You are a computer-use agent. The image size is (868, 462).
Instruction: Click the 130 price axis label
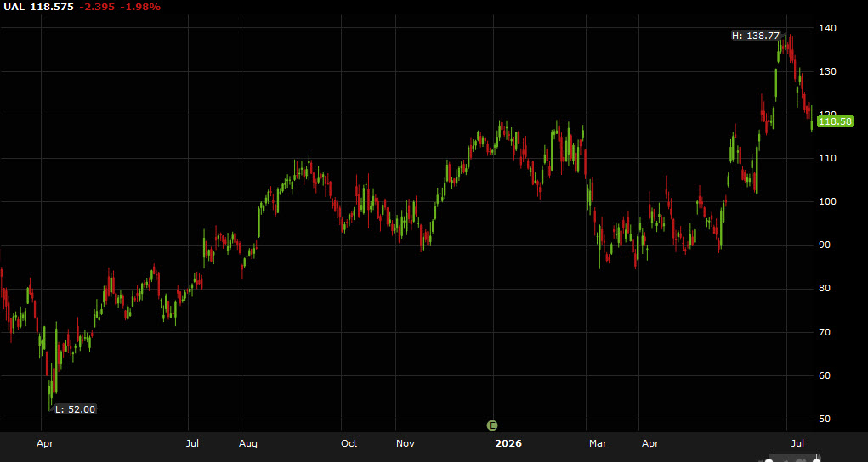pyautogui.click(x=828, y=71)
